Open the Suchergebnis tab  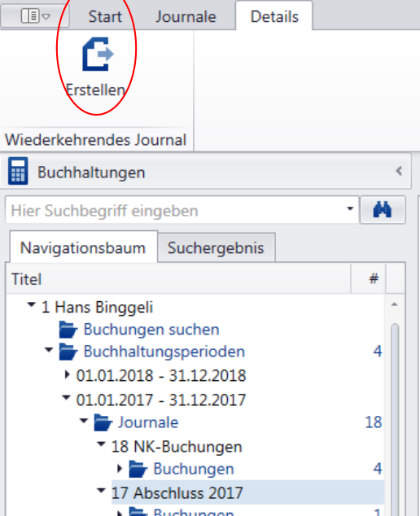(216, 247)
